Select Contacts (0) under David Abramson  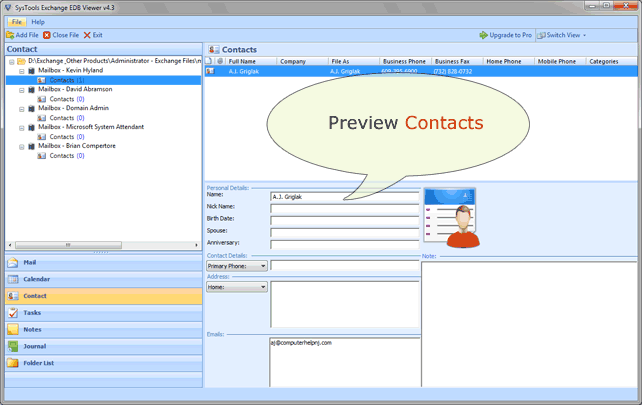(x=67, y=99)
